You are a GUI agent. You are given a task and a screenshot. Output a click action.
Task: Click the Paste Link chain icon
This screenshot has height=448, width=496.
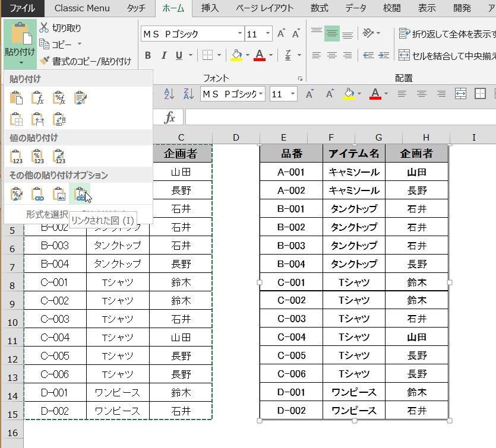pos(38,194)
